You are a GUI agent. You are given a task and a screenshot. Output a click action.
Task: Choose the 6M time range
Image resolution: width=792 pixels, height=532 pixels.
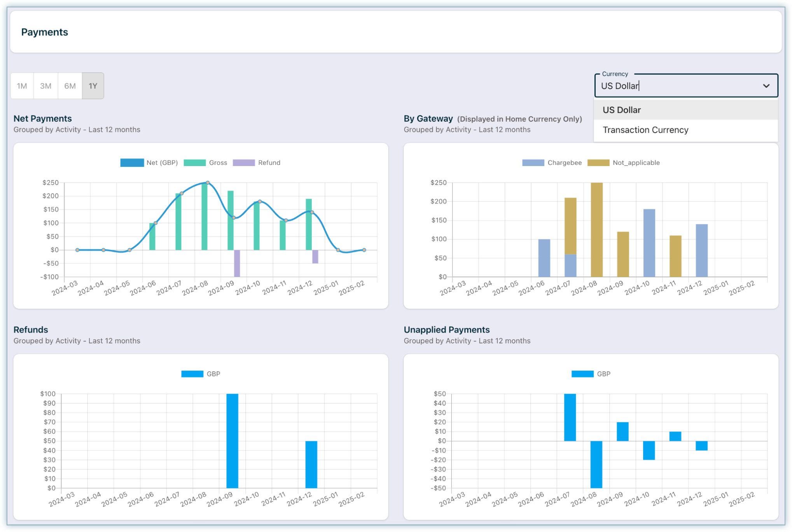70,86
